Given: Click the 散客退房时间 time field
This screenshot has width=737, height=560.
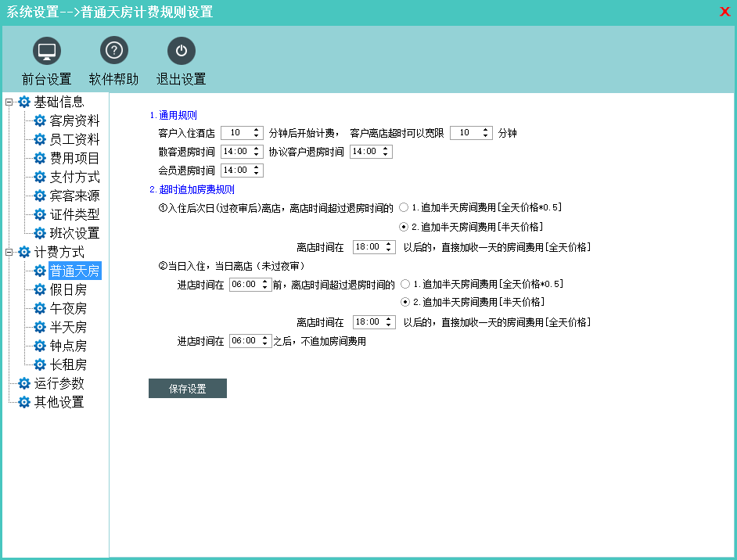Looking at the screenshot, I should 235,152.
